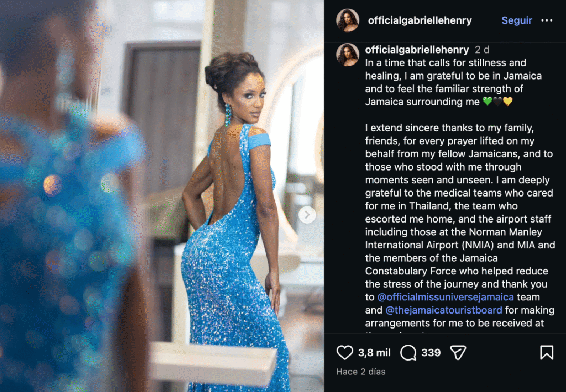The height and width of the screenshot is (392, 566).
Task: Click the green heart emoji in the caption
Action: (488, 102)
